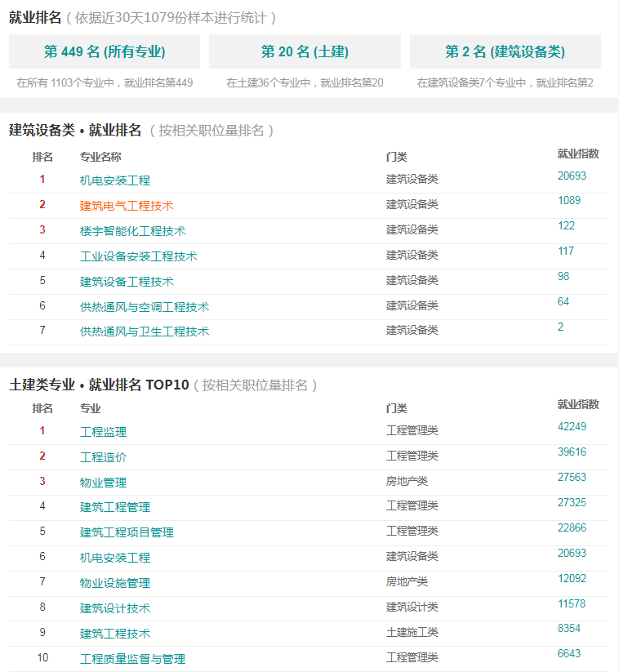Open the 工程质量监督与管理 major link

pos(132,659)
